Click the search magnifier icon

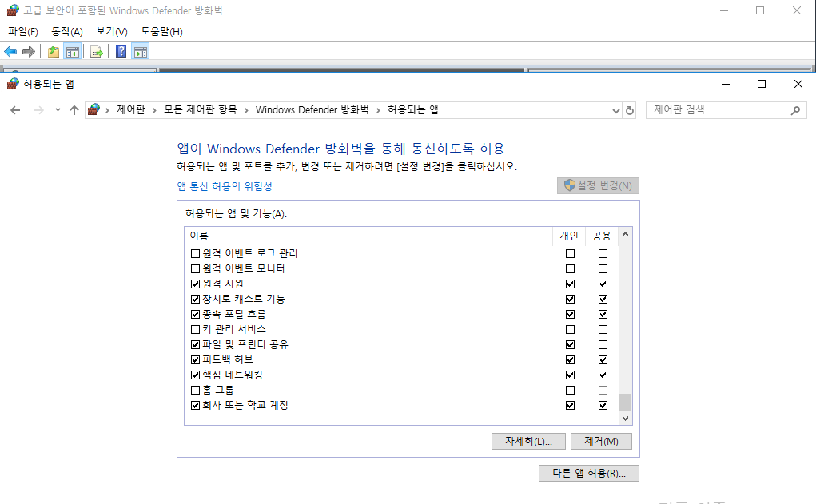pos(795,110)
